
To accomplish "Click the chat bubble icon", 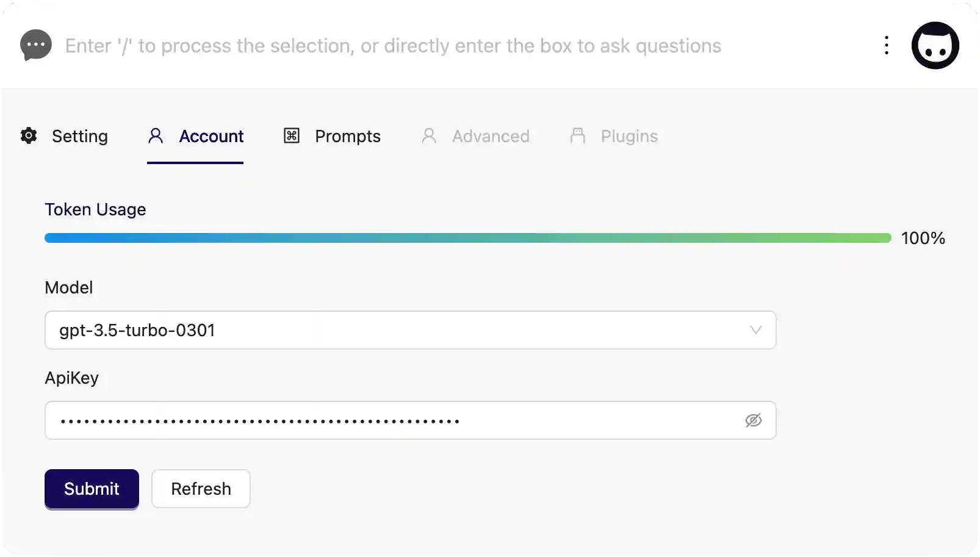I will tap(36, 45).
